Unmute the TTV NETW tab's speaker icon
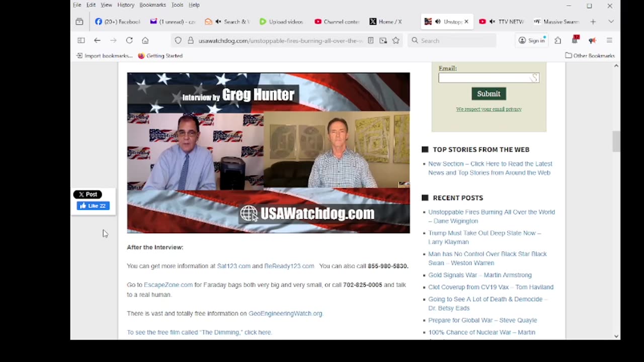The height and width of the screenshot is (362, 644). coord(493,22)
